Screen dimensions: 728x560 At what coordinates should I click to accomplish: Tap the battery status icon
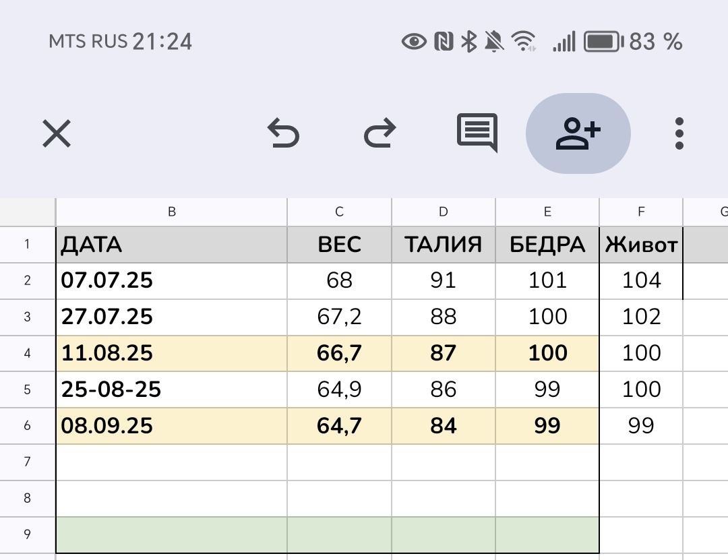click(604, 42)
